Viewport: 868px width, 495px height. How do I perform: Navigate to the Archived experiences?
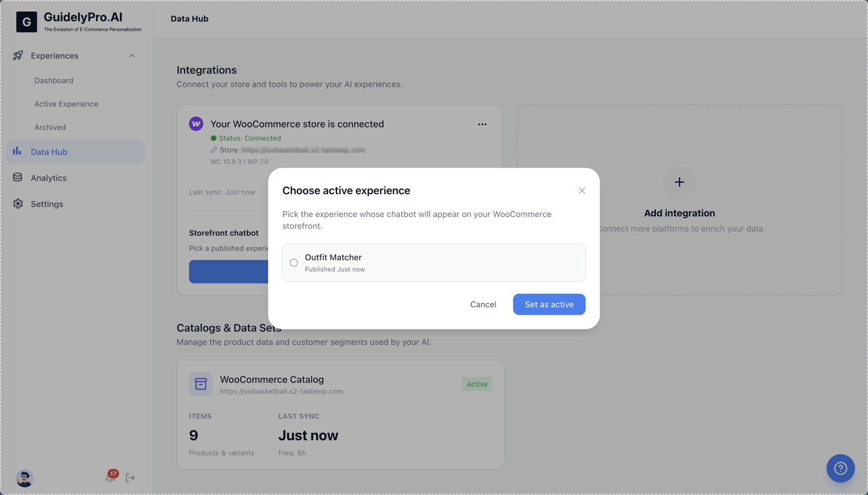50,127
